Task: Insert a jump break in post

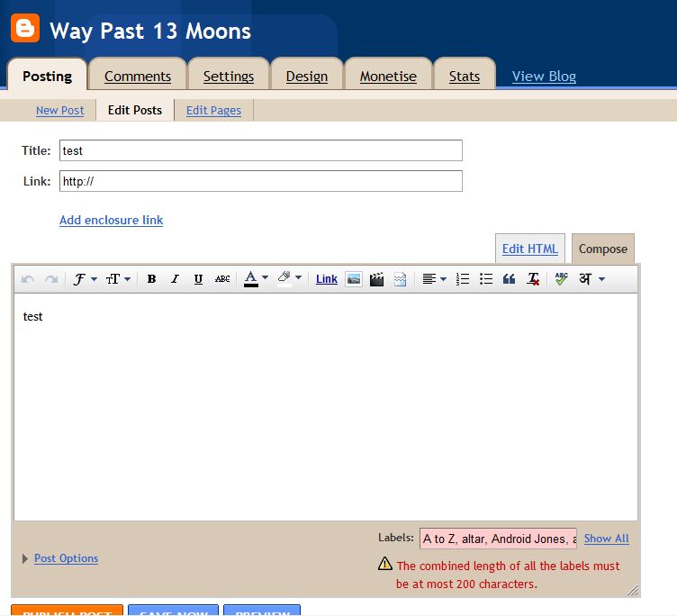Action: (401, 279)
